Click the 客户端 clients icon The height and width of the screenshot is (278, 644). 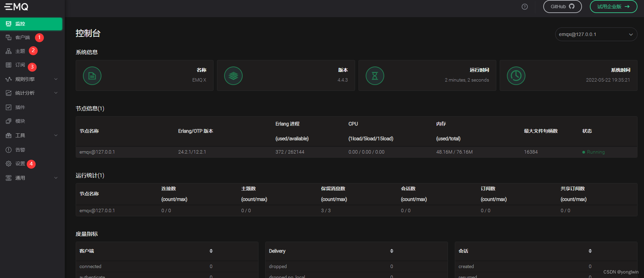tap(9, 37)
